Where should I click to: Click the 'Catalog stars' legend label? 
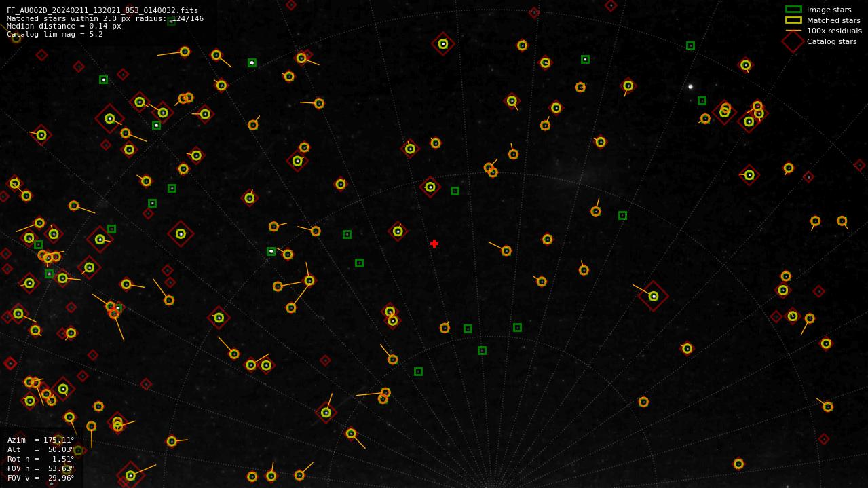831,41
